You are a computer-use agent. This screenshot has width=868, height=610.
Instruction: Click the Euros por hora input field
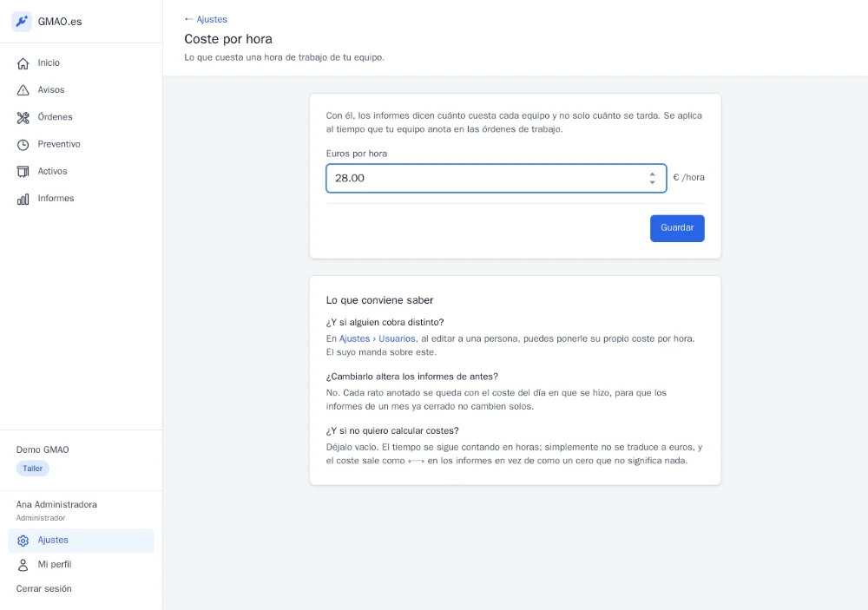(496, 178)
